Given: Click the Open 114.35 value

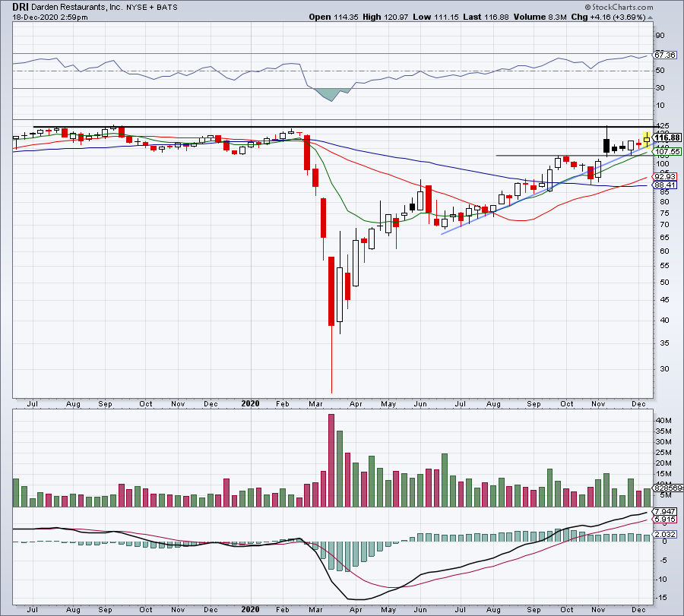Looking at the screenshot, I should coord(334,17).
